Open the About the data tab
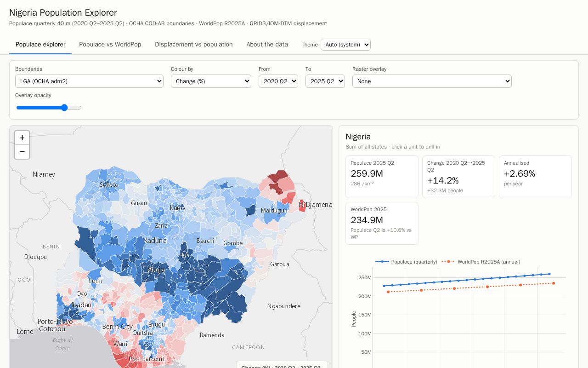 tap(267, 45)
